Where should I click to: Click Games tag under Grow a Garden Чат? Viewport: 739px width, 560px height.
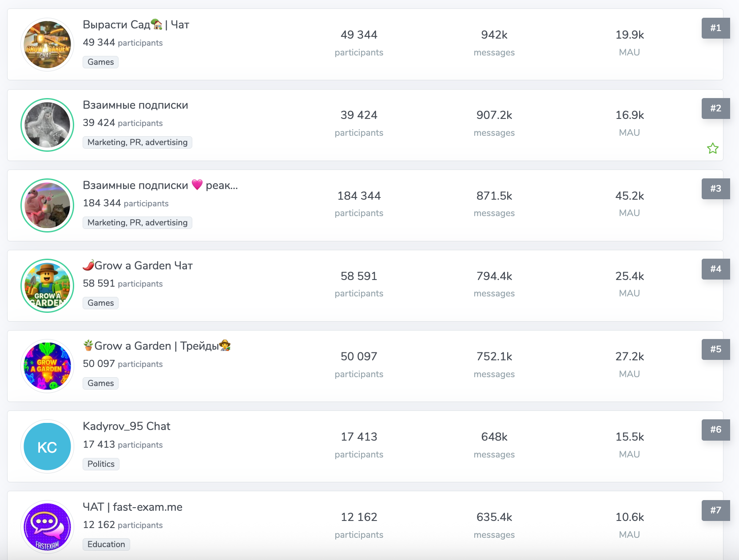100,303
